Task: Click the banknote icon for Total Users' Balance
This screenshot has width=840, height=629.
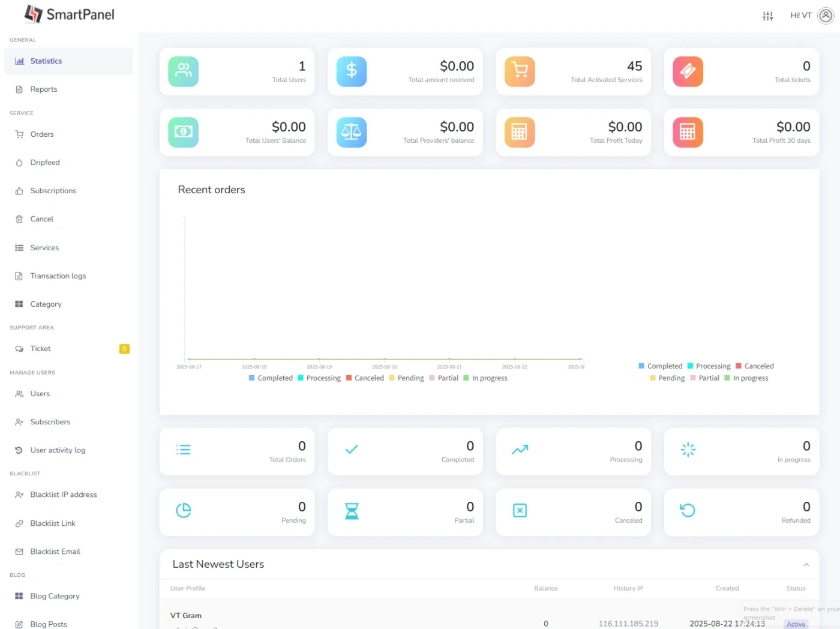Action: coord(184,132)
